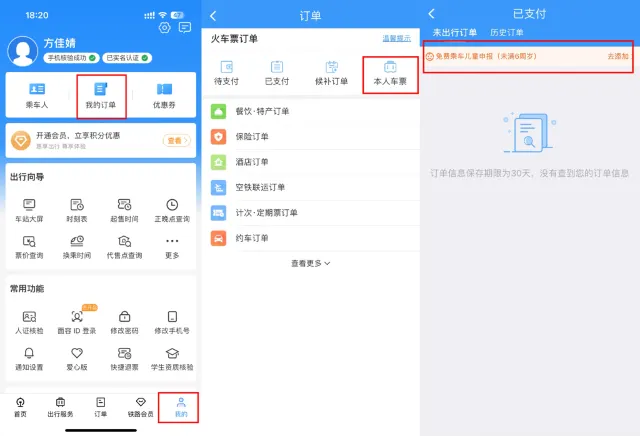The height and width of the screenshot is (436, 640).
Task: Open 修改手机号 change phone
Action: click(x=172, y=323)
